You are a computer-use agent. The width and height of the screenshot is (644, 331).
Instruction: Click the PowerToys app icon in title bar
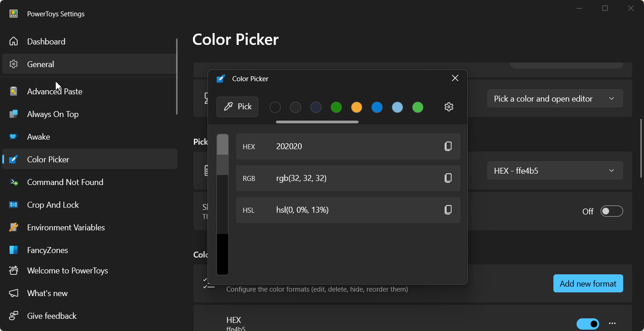[x=14, y=14]
